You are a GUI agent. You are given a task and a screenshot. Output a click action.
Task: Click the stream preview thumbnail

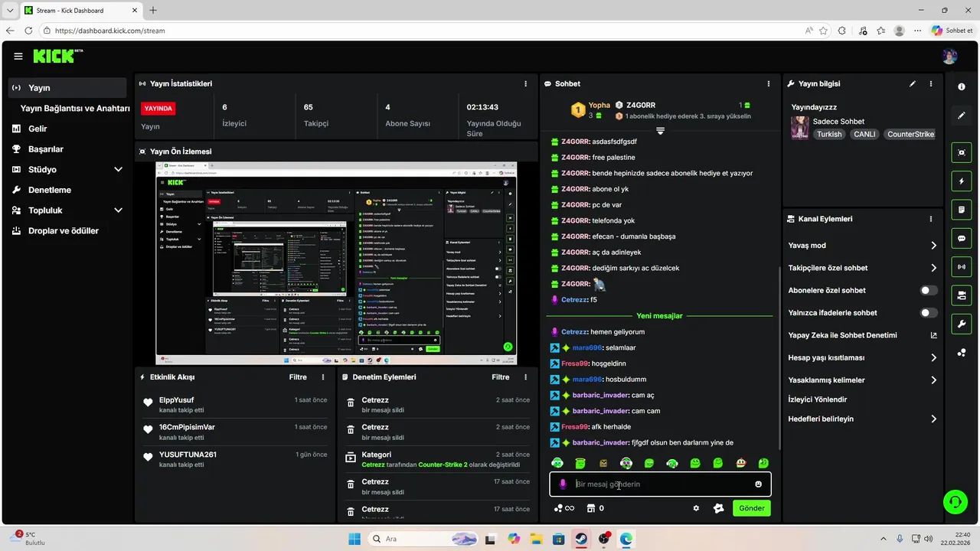(x=336, y=263)
